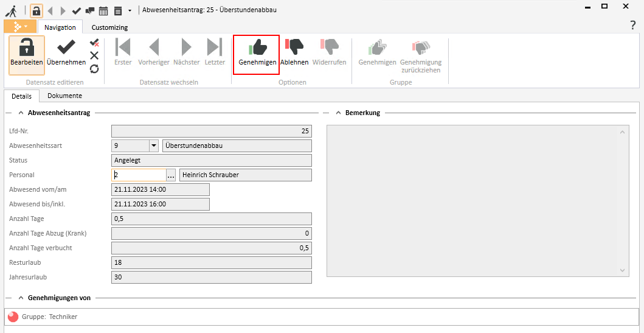Go to next record with Nächster

point(187,52)
